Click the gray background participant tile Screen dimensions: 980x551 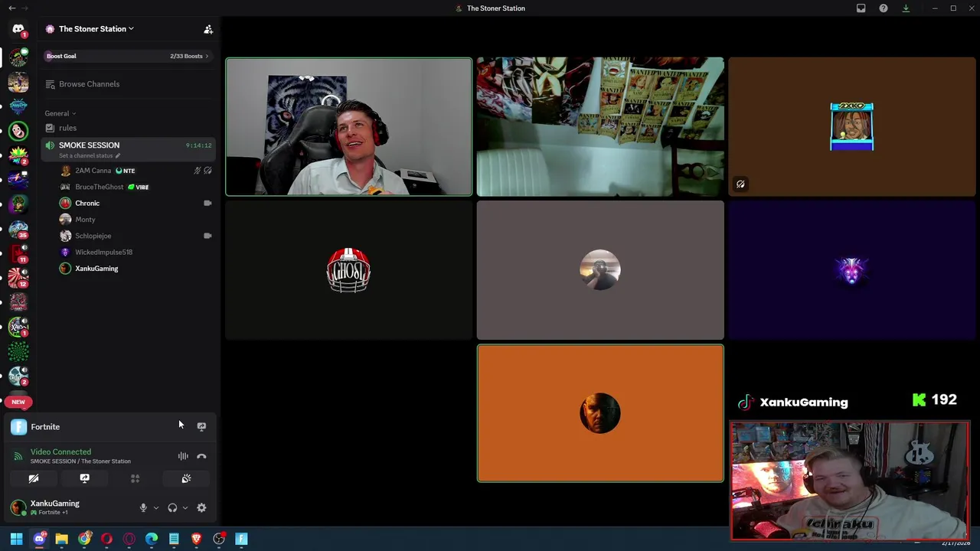tap(600, 270)
